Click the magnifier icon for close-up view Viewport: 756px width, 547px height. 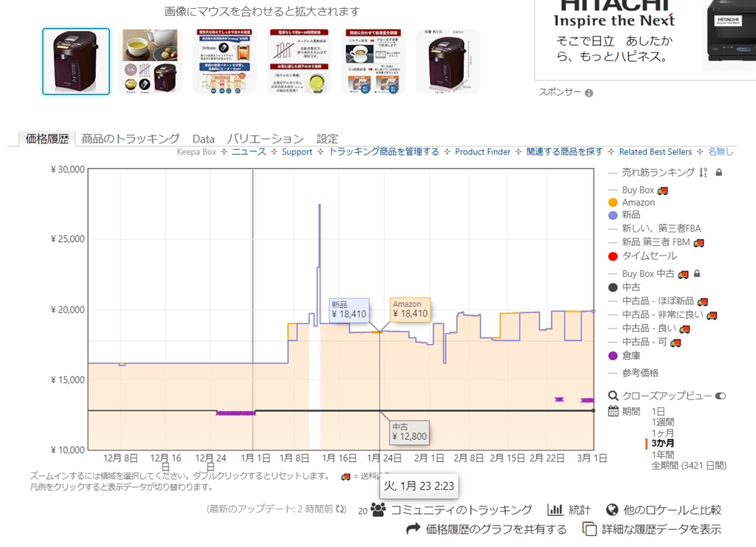pos(613,396)
